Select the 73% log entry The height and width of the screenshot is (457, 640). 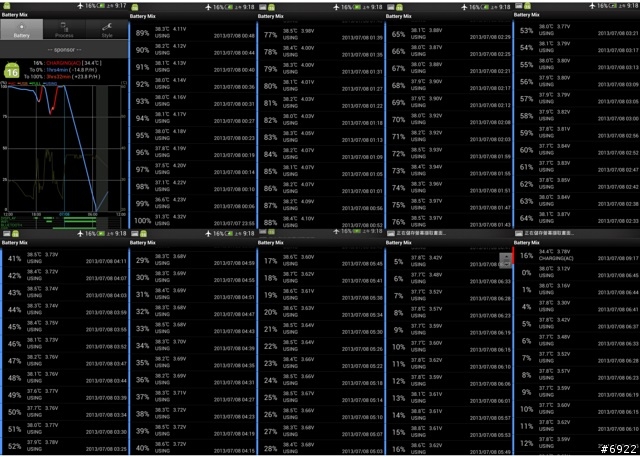pyautogui.click(x=449, y=171)
